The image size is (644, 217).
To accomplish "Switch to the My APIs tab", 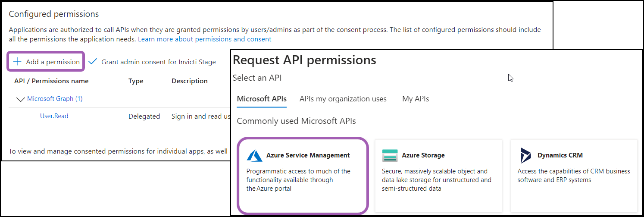I will (x=416, y=99).
